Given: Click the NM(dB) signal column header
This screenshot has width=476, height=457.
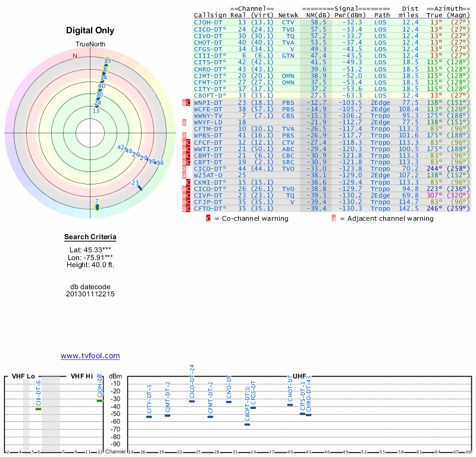Looking at the screenshot, I should click(x=315, y=15).
